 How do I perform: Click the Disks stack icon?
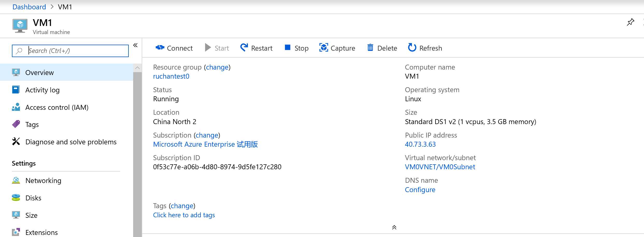coord(16,198)
